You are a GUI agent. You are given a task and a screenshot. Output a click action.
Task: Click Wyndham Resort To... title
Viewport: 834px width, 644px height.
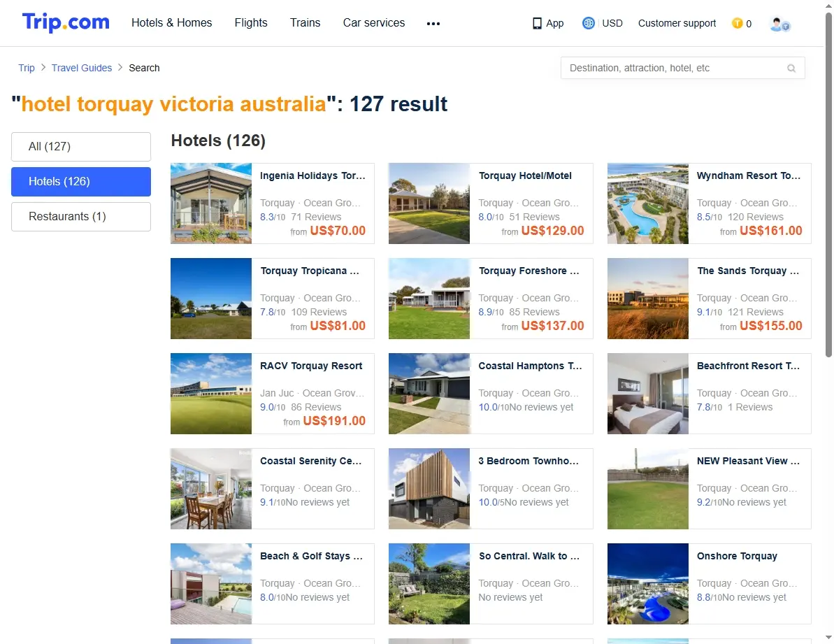749,176
